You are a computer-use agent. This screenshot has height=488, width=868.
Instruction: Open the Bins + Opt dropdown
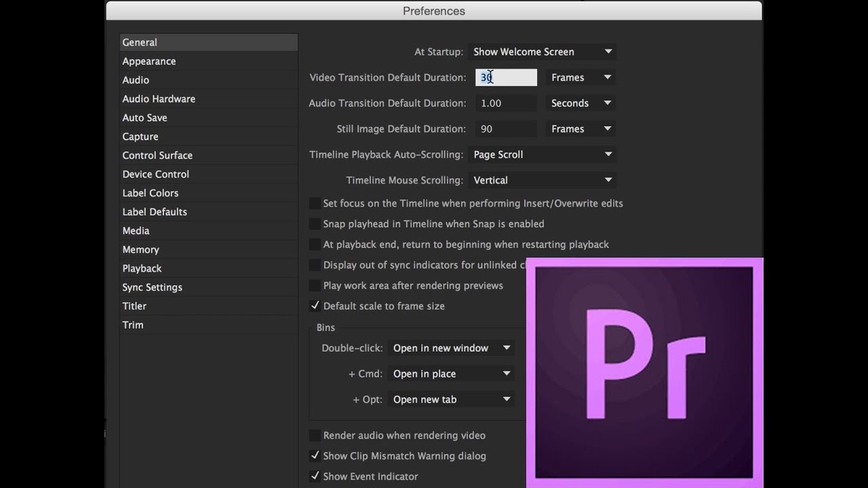pos(451,399)
